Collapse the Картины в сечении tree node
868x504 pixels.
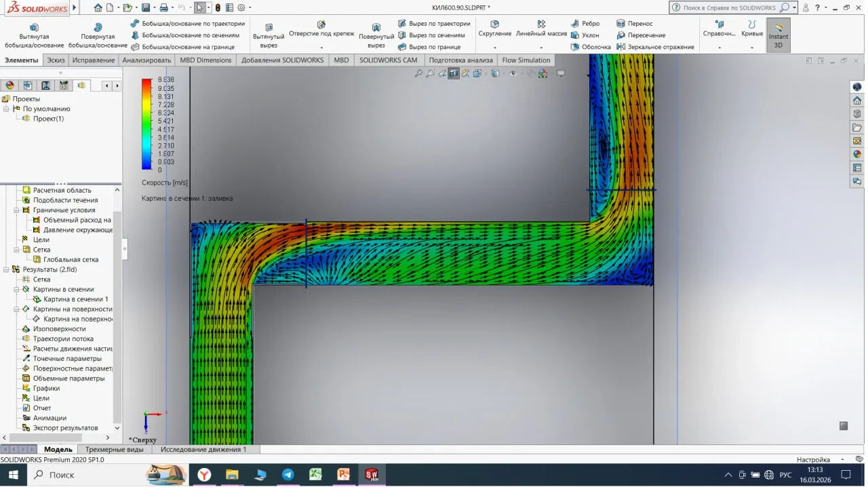(x=17, y=289)
